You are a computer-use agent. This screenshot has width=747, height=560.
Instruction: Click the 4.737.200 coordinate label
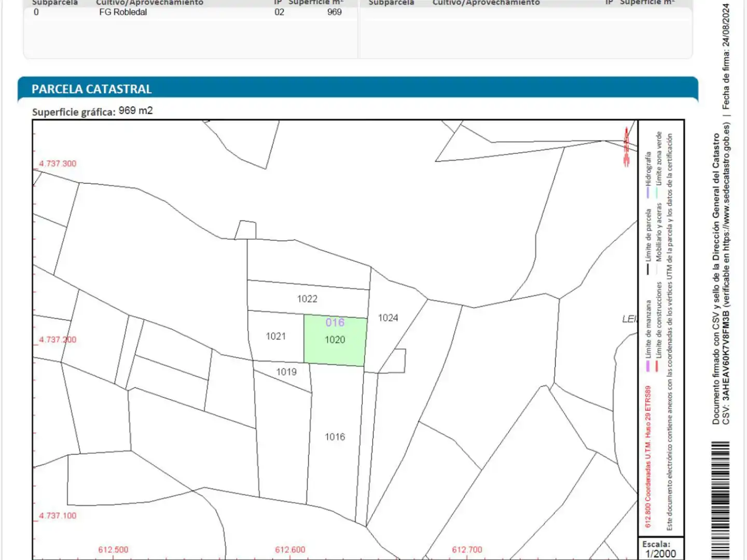(x=58, y=340)
